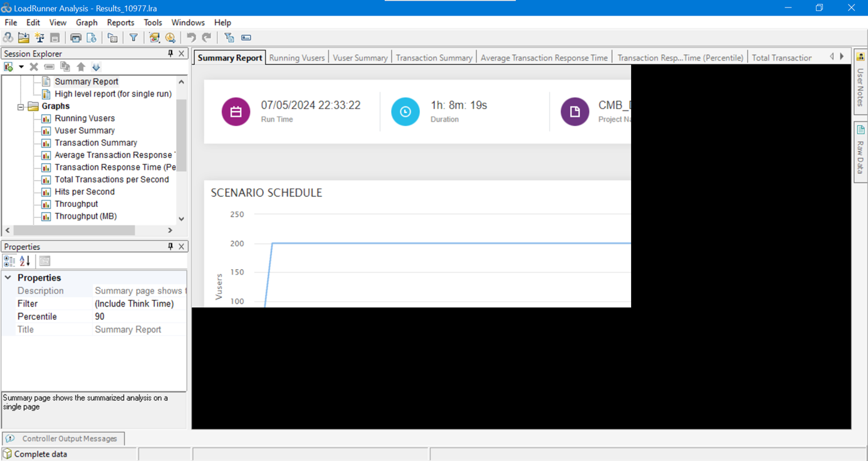868x461 pixels.
Task: Open the Running Vusers tab
Action: pos(297,58)
